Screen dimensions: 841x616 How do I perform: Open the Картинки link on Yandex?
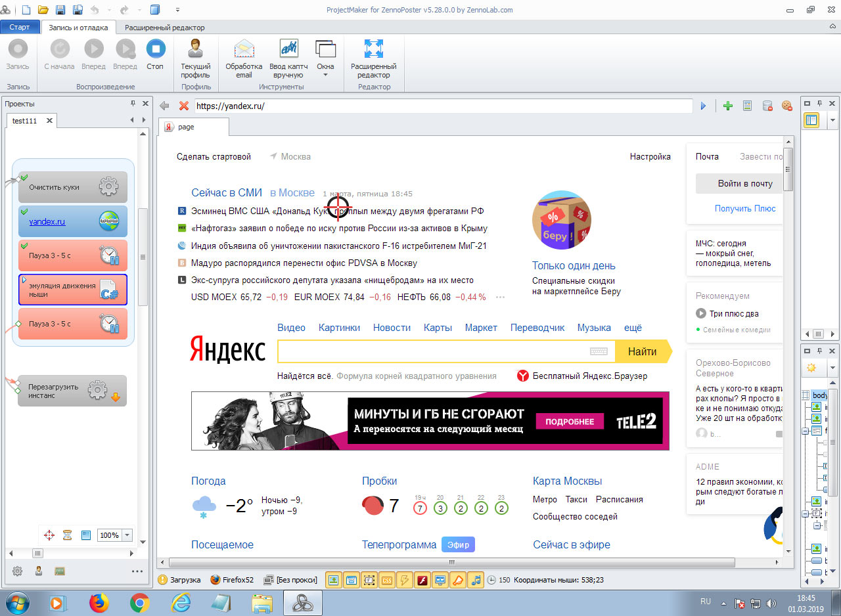(339, 328)
